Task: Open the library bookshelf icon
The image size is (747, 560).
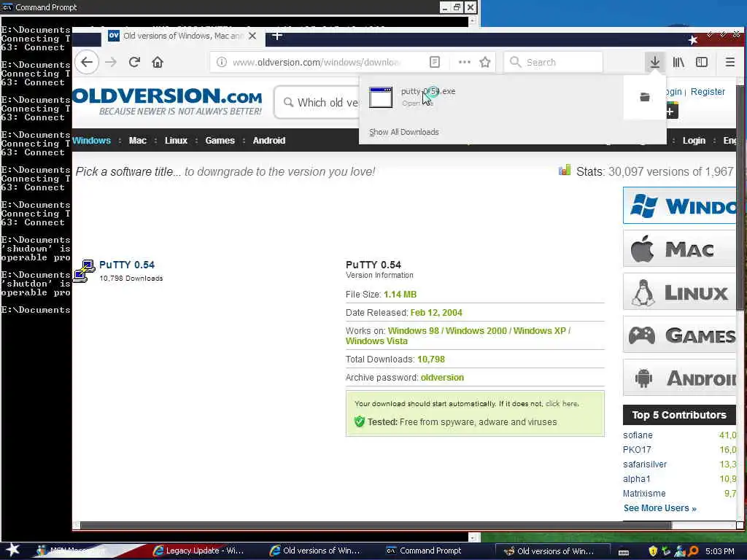Action: (678, 63)
